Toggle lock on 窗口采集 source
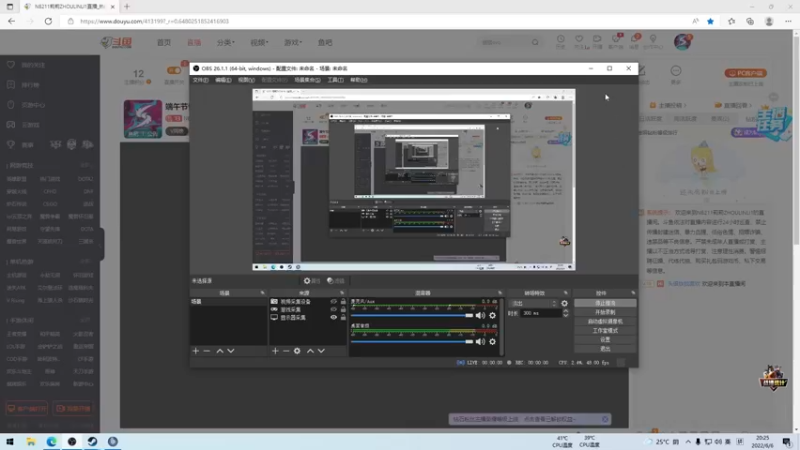Image resolution: width=800 pixels, height=450 pixels. click(x=343, y=310)
